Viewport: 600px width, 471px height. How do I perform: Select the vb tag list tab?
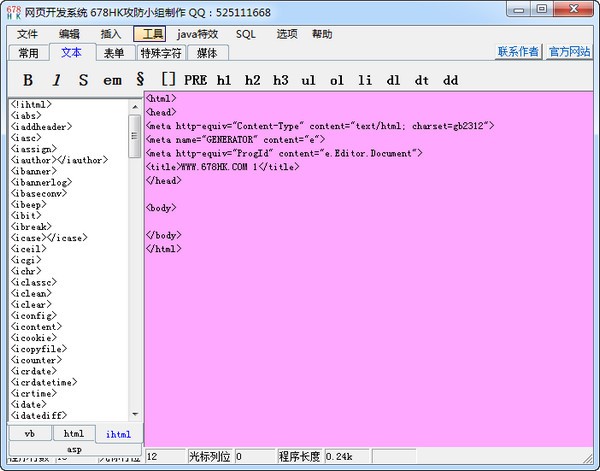pos(29,434)
